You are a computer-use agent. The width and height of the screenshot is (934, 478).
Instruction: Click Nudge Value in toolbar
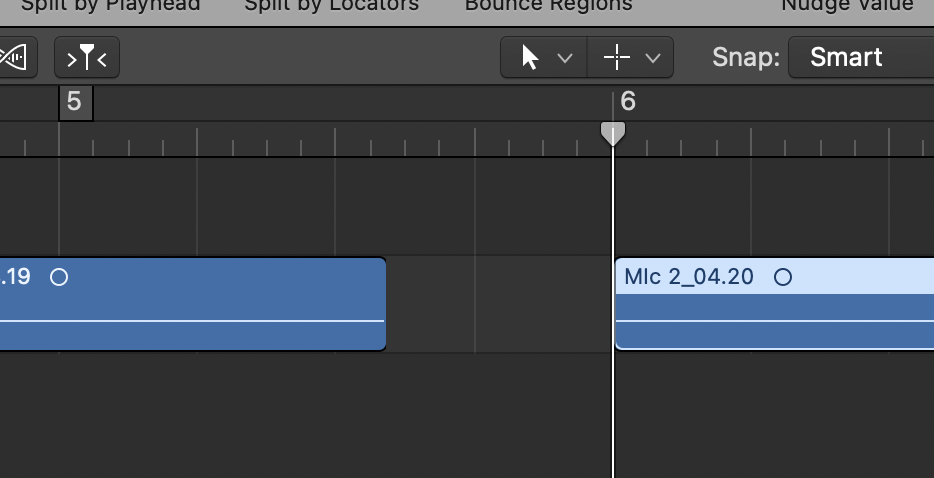847,5
